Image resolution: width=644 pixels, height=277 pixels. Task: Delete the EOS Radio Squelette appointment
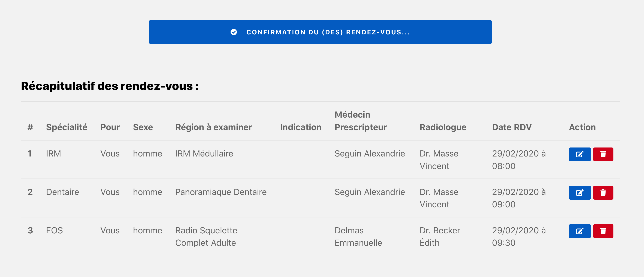603,231
